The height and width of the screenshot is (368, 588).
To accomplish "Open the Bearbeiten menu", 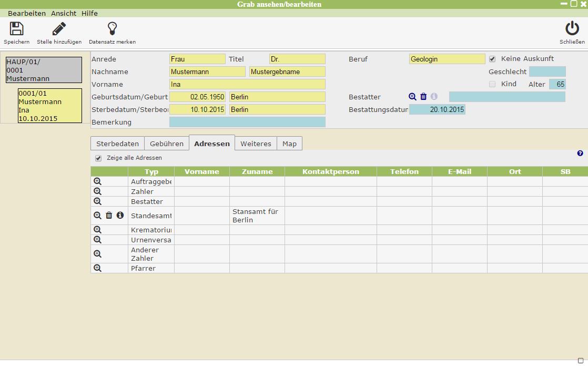I will point(27,13).
